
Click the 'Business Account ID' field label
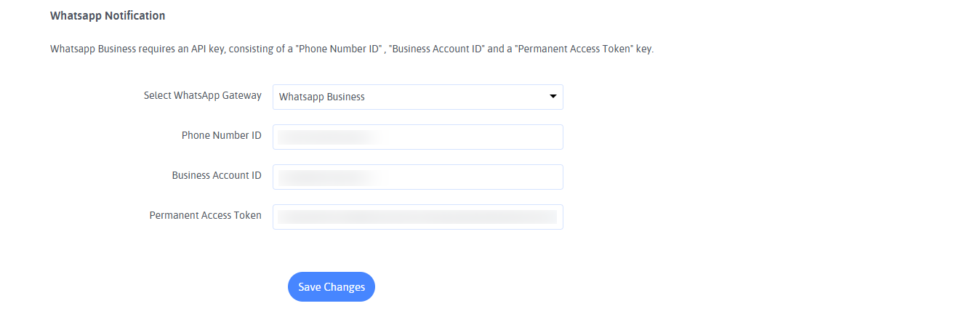216,175
